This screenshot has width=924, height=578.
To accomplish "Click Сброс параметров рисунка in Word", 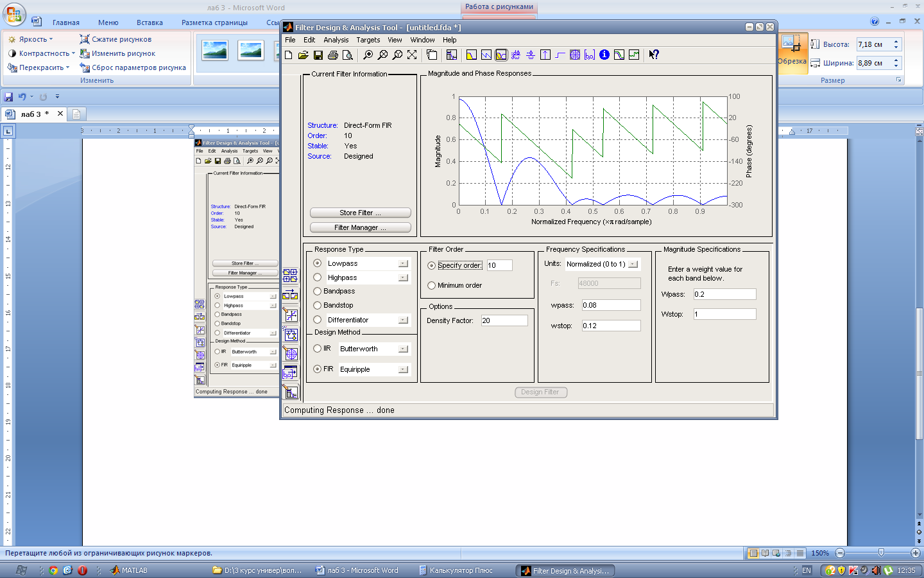I will click(x=133, y=67).
